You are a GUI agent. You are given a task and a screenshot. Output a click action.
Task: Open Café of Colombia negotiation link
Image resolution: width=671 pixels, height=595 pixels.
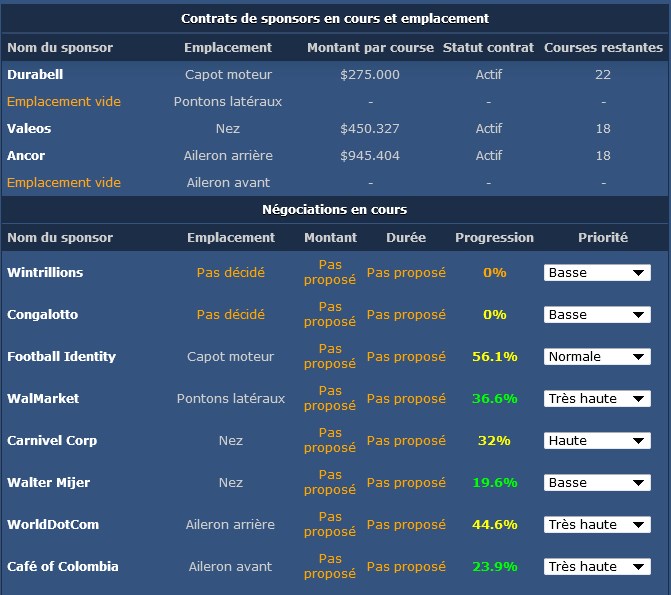62,566
